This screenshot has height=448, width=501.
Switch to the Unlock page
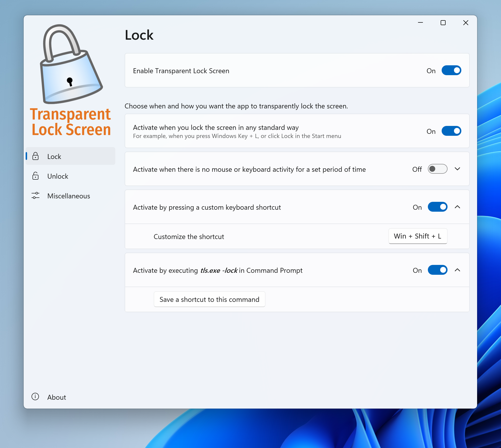tap(70, 176)
